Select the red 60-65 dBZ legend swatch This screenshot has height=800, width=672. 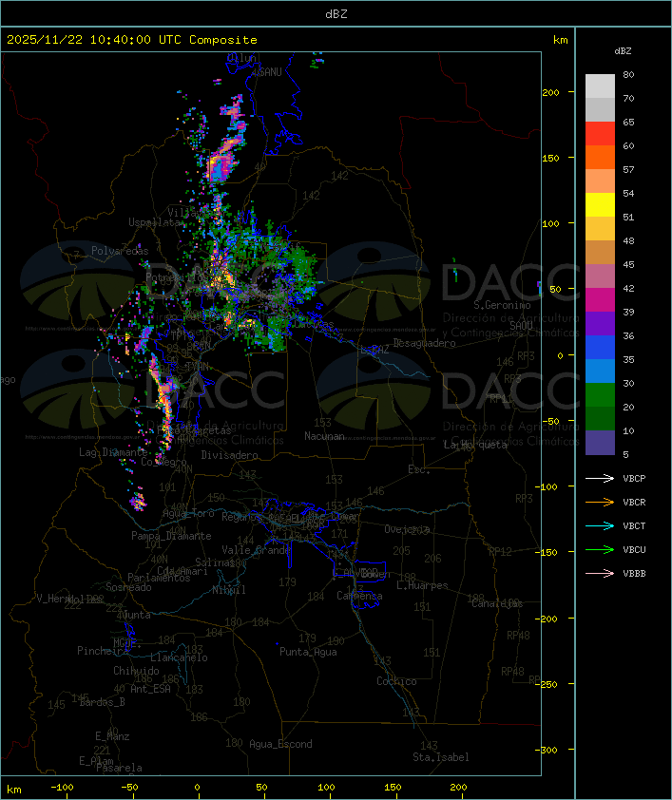600,134
